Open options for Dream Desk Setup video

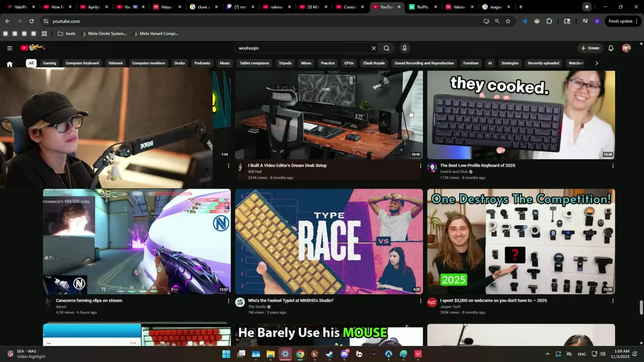[x=421, y=165]
